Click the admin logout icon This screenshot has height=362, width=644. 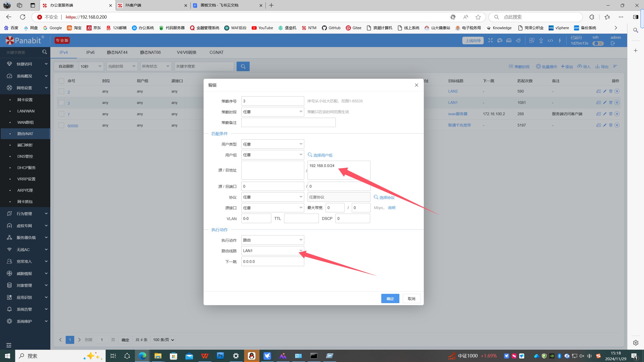(613, 43)
